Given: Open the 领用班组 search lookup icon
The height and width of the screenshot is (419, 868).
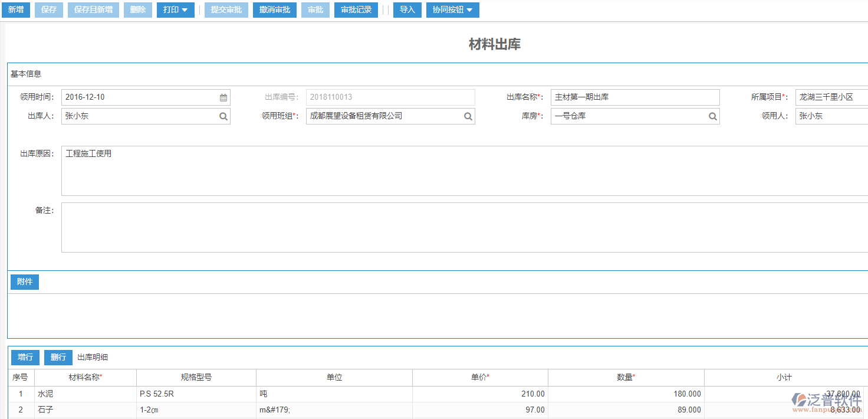Looking at the screenshot, I should coord(468,116).
